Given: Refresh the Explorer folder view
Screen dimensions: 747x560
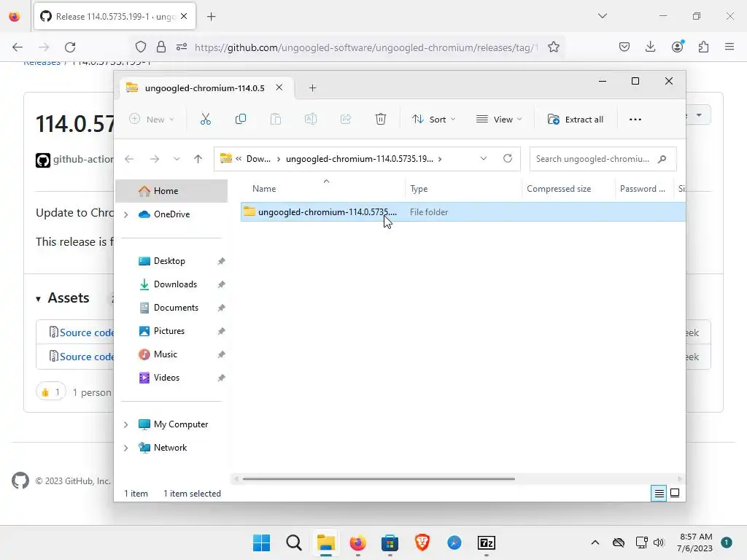Looking at the screenshot, I should click(x=508, y=158).
